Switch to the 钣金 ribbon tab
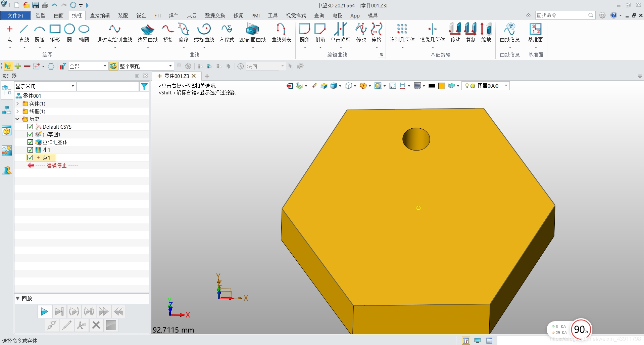 [x=141, y=15]
